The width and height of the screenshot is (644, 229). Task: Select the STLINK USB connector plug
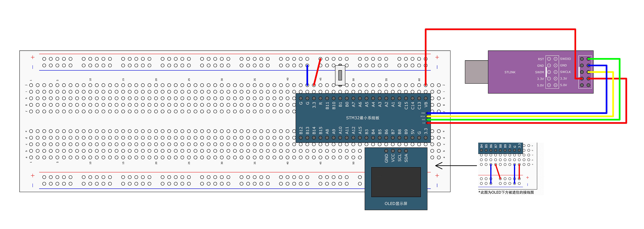pyautogui.click(x=477, y=72)
